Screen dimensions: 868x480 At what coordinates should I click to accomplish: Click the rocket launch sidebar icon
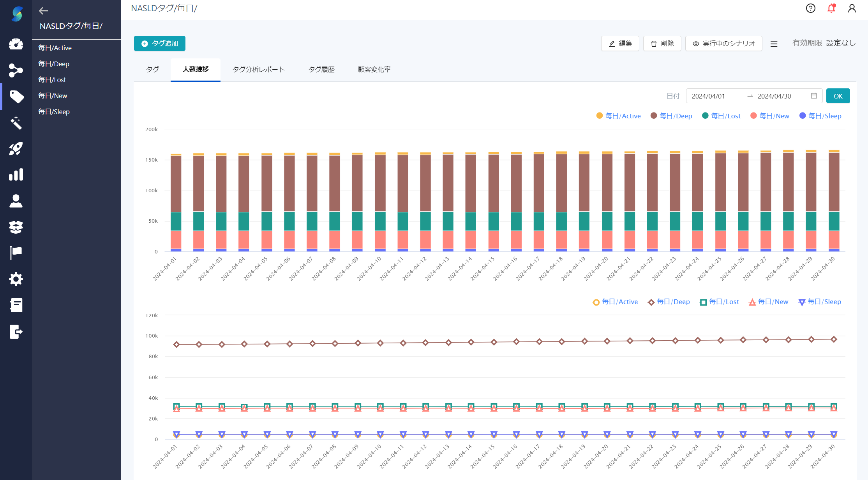pos(16,149)
